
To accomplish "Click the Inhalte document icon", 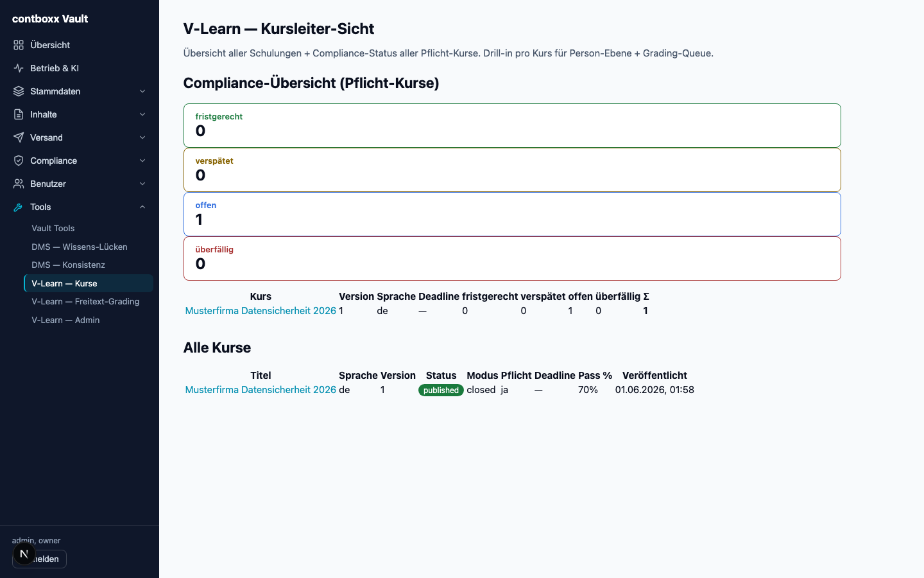I will coord(19,114).
